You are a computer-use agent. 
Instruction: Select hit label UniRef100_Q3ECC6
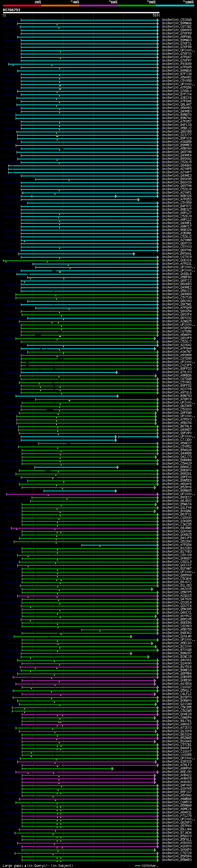coord(177,98)
